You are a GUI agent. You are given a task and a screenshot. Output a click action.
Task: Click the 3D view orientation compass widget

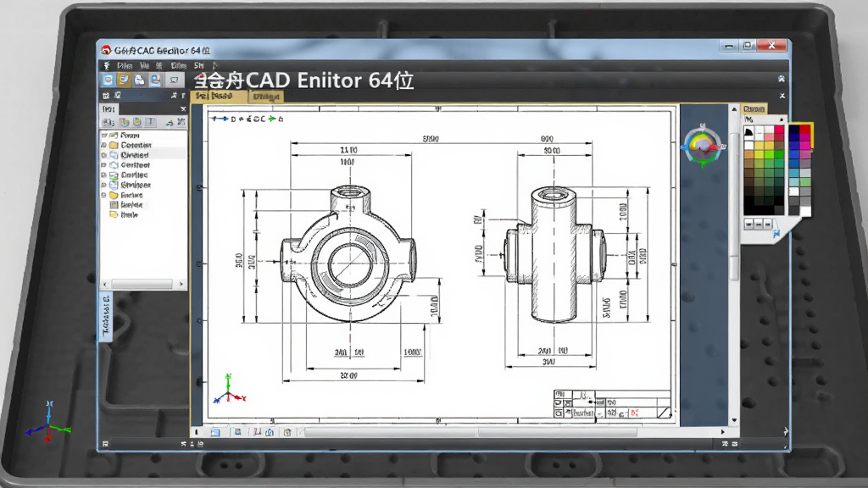point(703,146)
